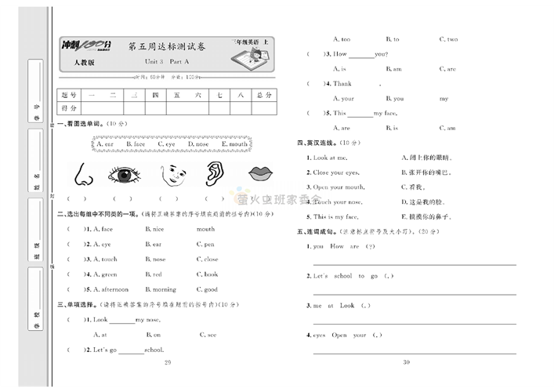
Task: Pick 'A. your' under Thank question
Action: [343, 99]
